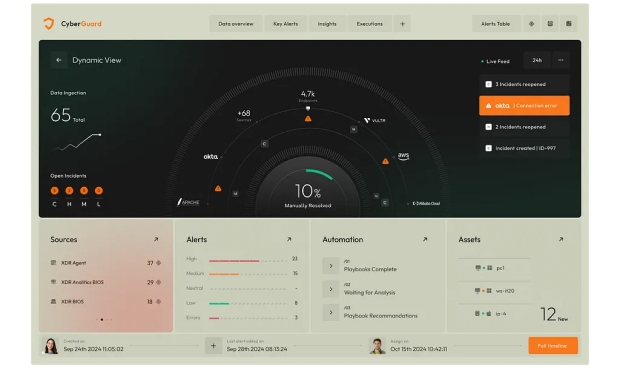Select the pc1 asset row

494,268
